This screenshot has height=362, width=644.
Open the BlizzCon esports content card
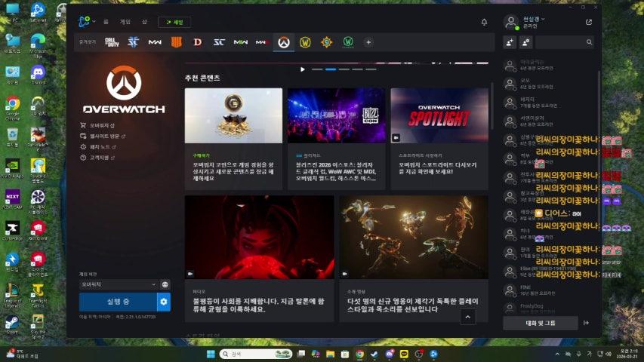click(337, 138)
